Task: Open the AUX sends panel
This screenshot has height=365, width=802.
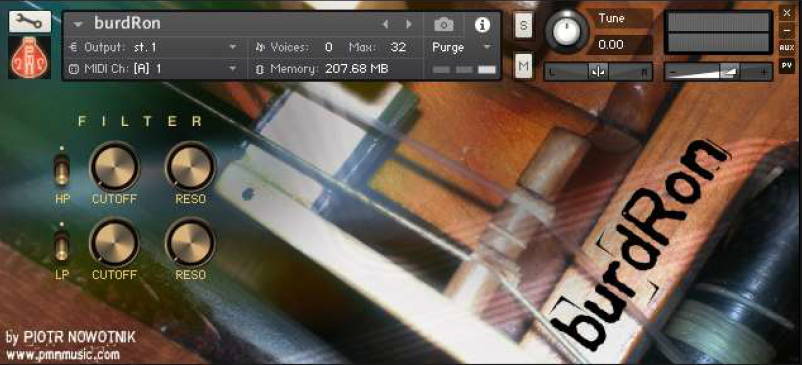Action: tap(787, 48)
